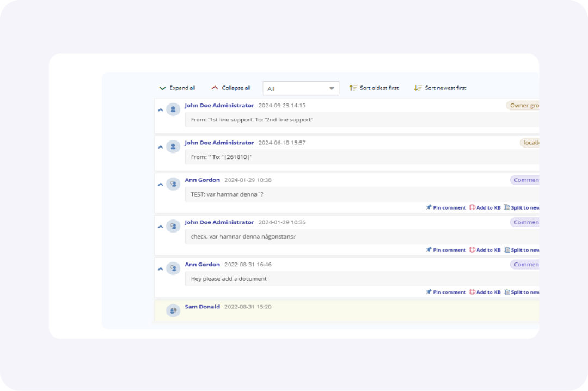Click Comment tag on Ann Gordon 16:46 entry
The height and width of the screenshot is (391, 588).
(x=525, y=265)
